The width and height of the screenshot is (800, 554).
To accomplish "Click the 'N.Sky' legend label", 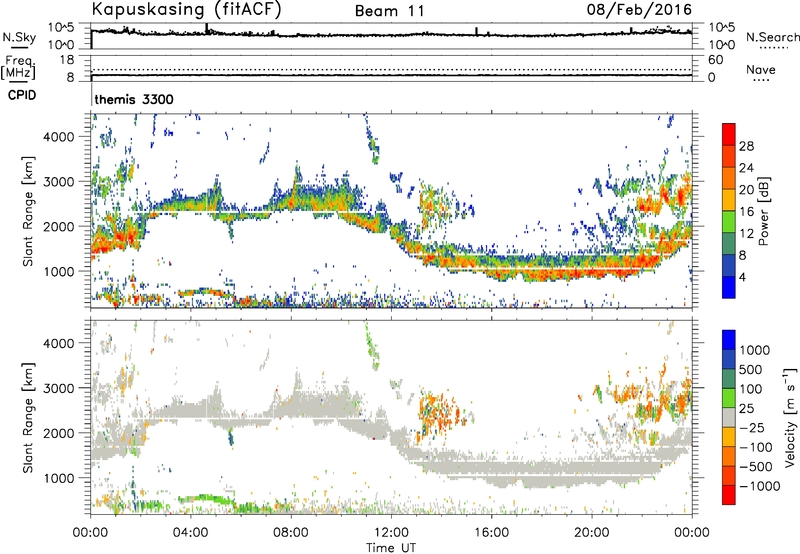I will [19, 37].
